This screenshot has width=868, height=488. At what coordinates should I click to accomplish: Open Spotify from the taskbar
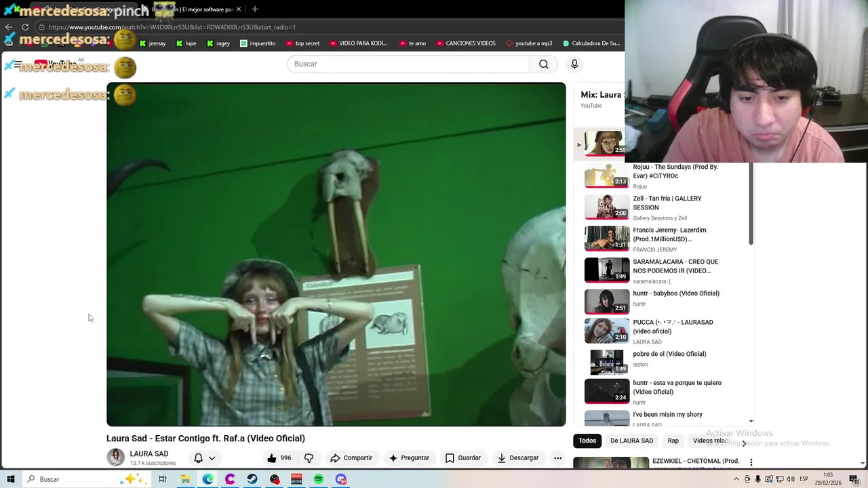point(319,479)
